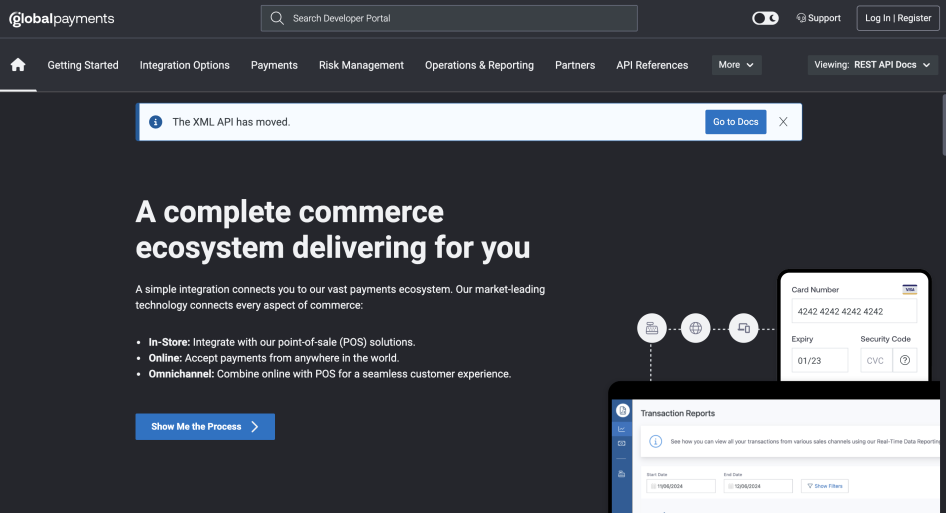Click Log In | Register button
Screen dimensions: 946x513
898,18
